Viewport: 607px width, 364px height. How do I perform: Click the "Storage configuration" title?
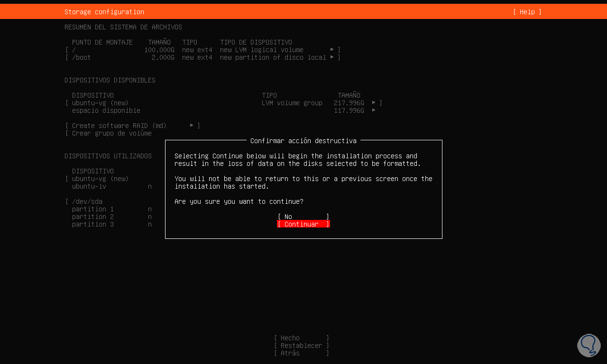pyautogui.click(x=104, y=12)
